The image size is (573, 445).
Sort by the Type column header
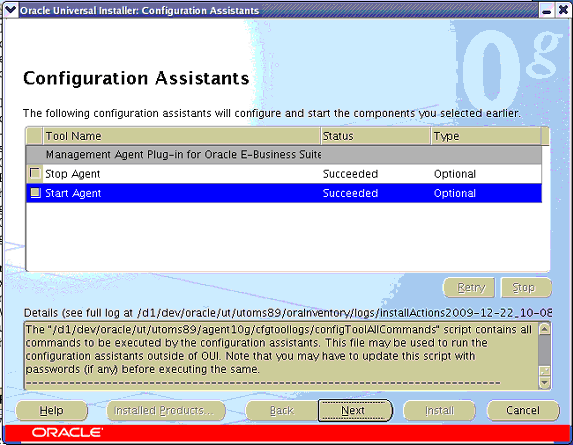pyautogui.click(x=486, y=136)
